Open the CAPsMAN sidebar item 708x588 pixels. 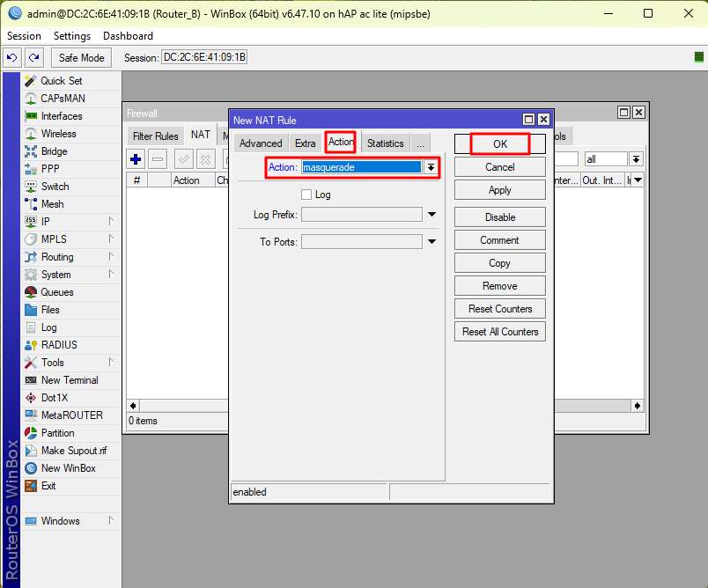(63, 99)
